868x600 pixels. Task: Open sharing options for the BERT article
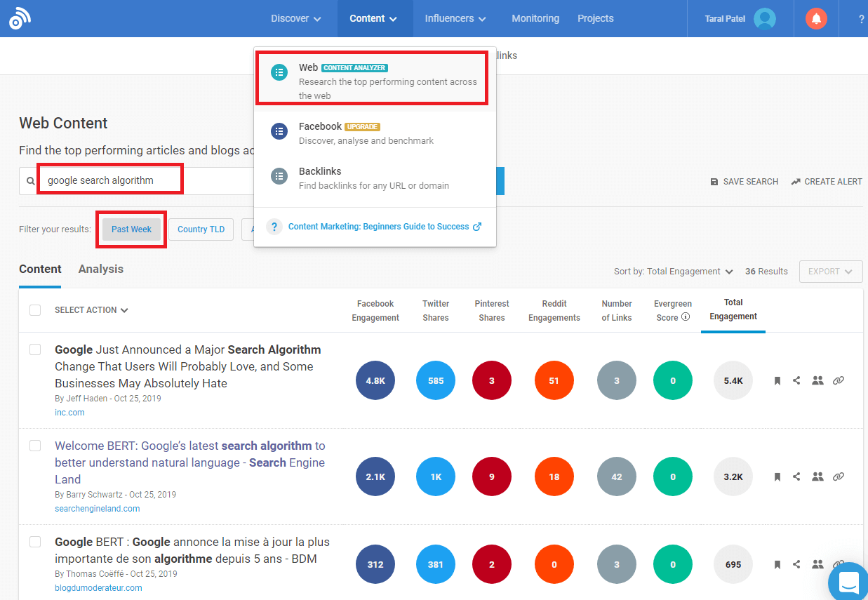[x=797, y=476]
